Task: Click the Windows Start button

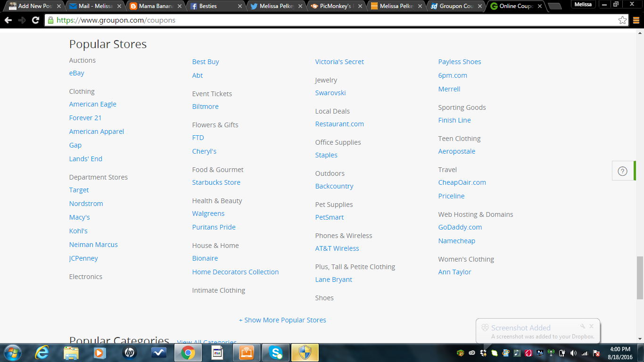Action: (x=12, y=353)
